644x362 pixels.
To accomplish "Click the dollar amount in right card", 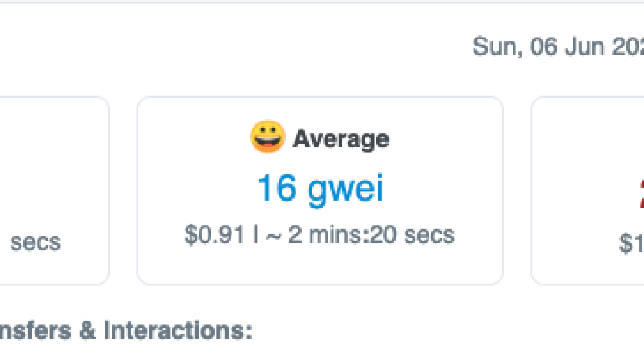I will point(632,243).
